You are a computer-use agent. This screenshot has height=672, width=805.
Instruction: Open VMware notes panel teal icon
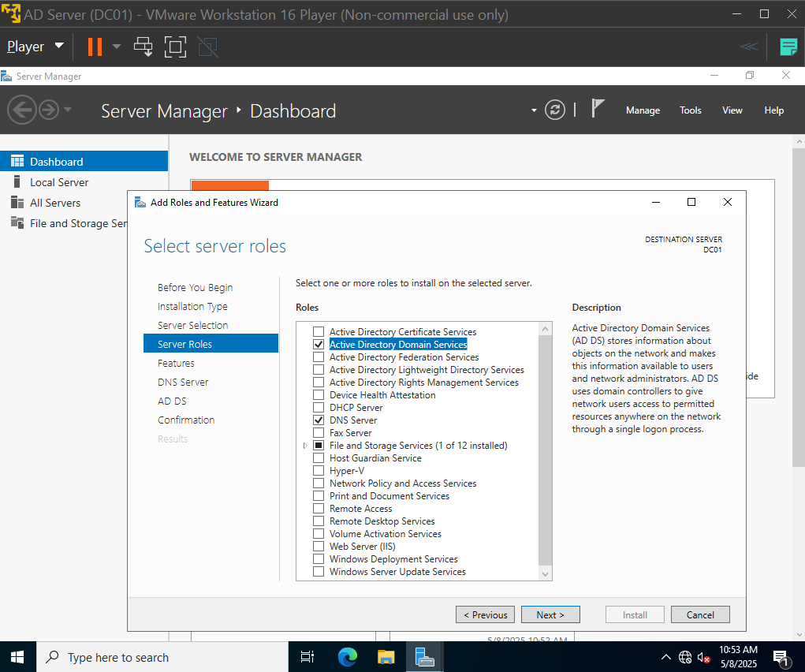788,47
